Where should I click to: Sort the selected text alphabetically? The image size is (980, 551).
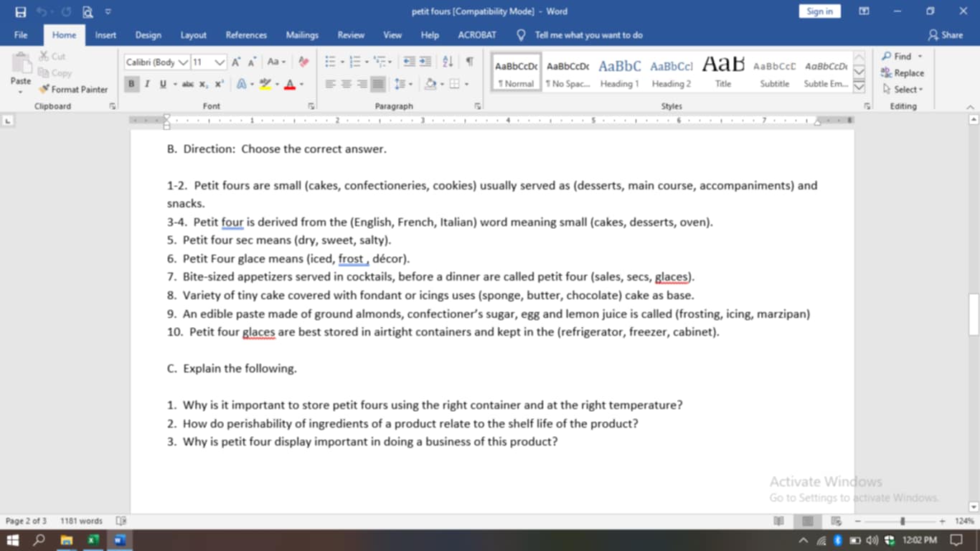pyautogui.click(x=448, y=62)
